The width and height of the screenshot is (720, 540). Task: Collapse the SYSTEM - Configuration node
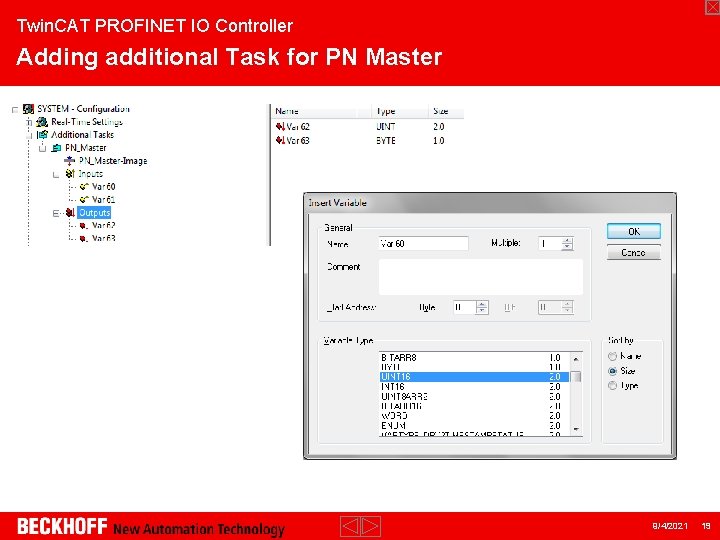click(15, 109)
